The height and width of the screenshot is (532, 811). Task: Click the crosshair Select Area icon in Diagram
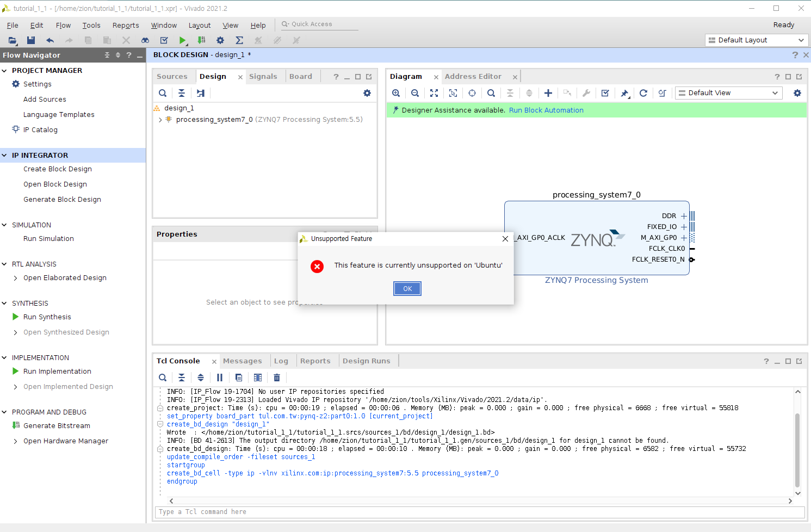point(472,93)
